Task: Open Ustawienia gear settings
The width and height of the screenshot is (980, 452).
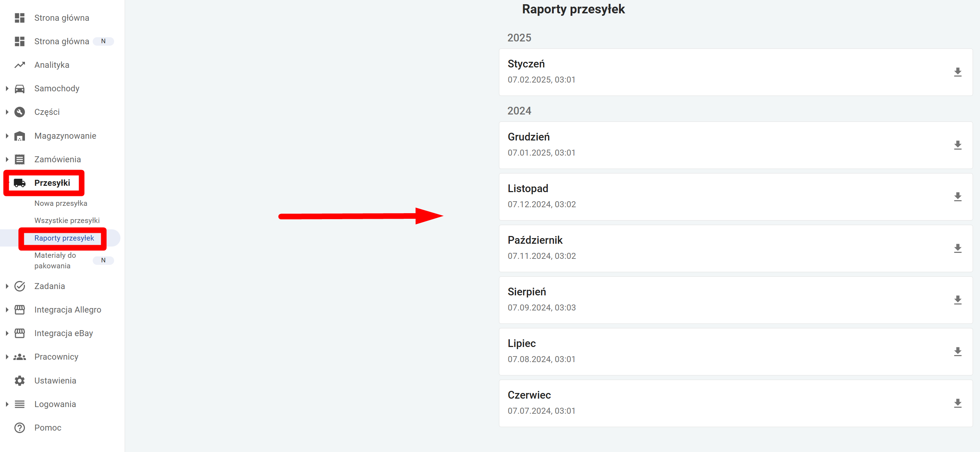Action: tap(55, 380)
